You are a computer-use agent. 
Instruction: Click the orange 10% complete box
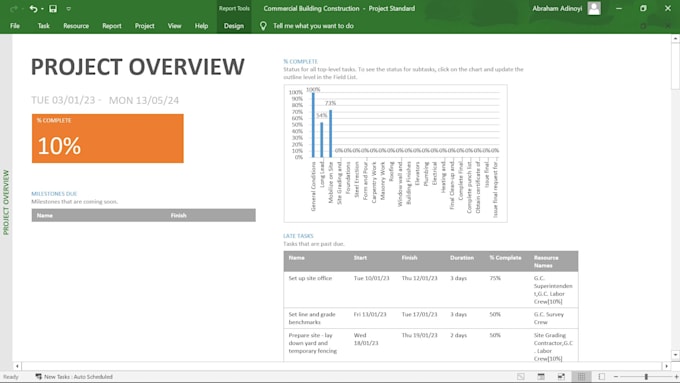point(108,138)
